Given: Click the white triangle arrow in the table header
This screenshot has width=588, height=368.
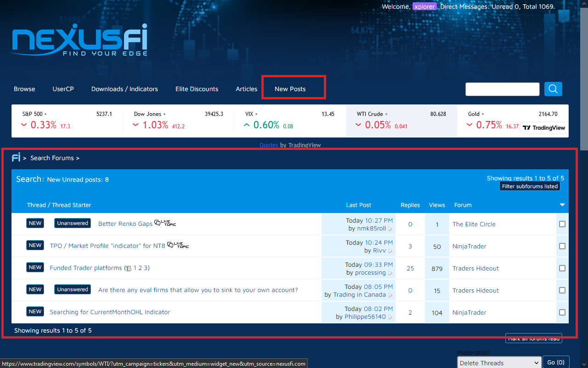Looking at the screenshot, I should (x=562, y=205).
